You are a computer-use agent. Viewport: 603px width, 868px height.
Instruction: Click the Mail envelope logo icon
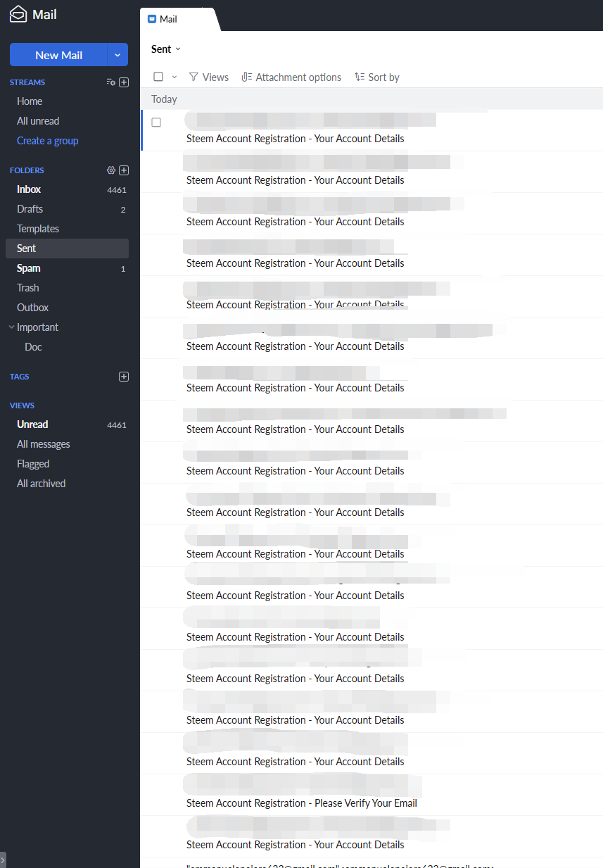tap(18, 14)
